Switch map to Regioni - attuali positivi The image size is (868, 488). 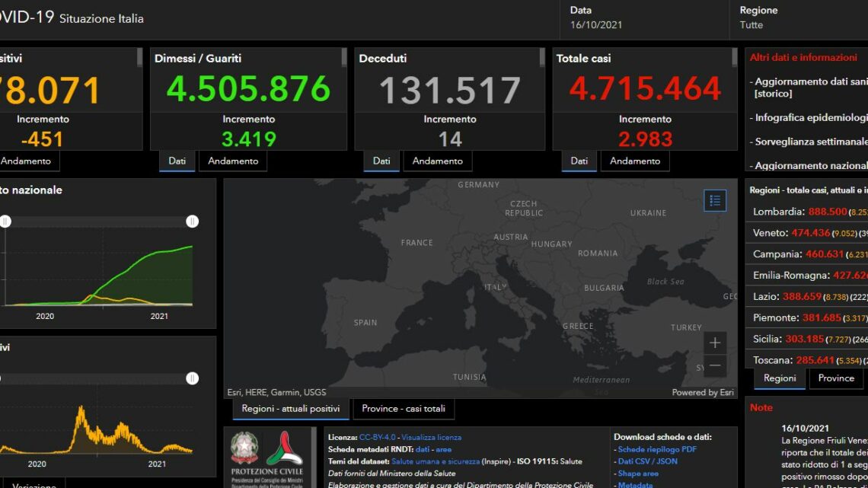point(291,409)
